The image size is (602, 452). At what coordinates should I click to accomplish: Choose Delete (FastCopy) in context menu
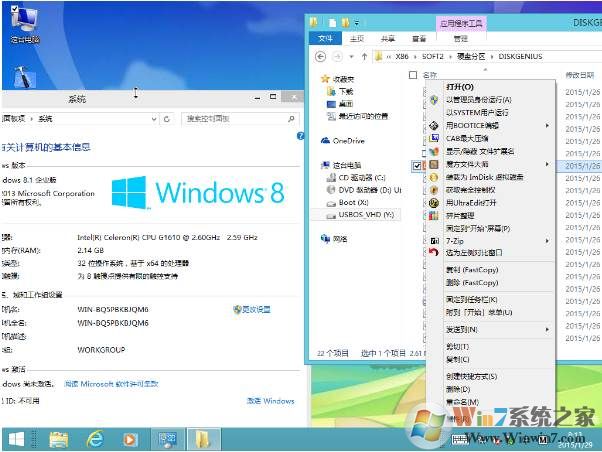pyautogui.click(x=472, y=283)
